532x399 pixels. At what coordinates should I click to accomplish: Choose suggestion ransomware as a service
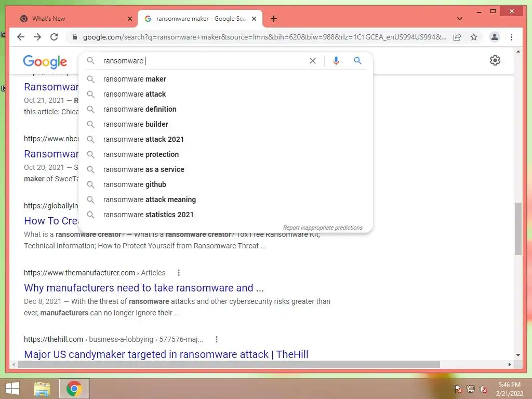point(225,169)
